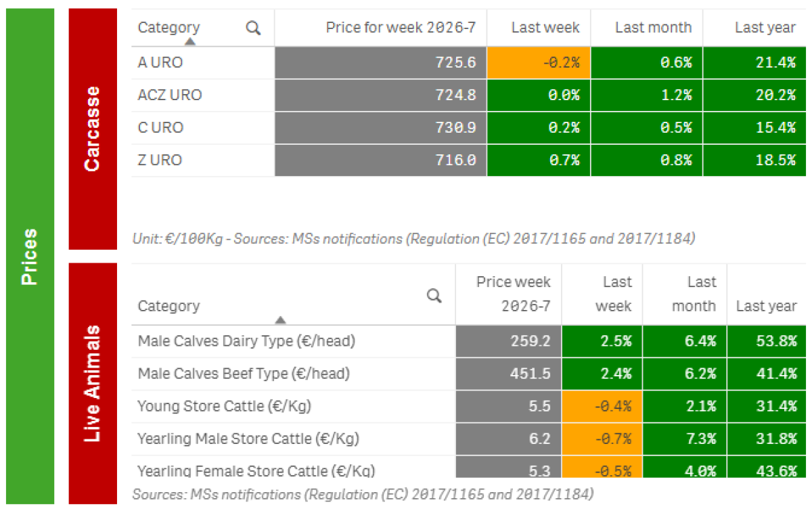The height and width of the screenshot is (509, 812).
Task: Click the Live Animals Category search icon
Action: [435, 296]
